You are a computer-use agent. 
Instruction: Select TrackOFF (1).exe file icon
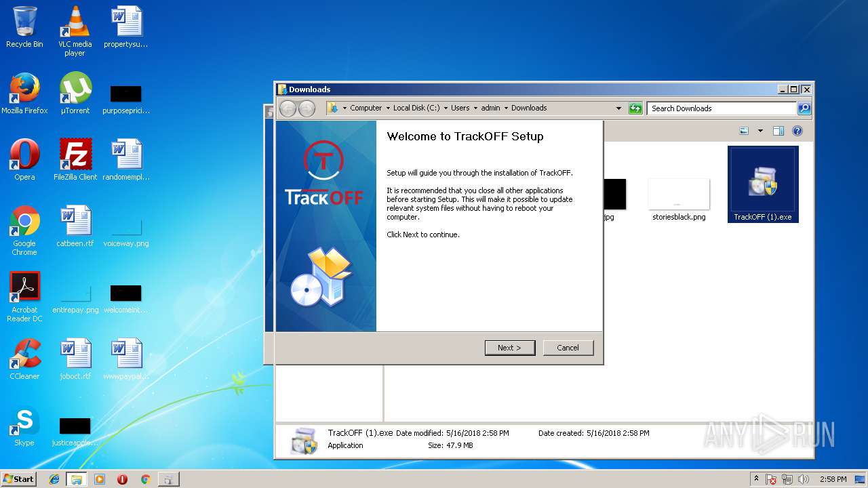tap(763, 184)
